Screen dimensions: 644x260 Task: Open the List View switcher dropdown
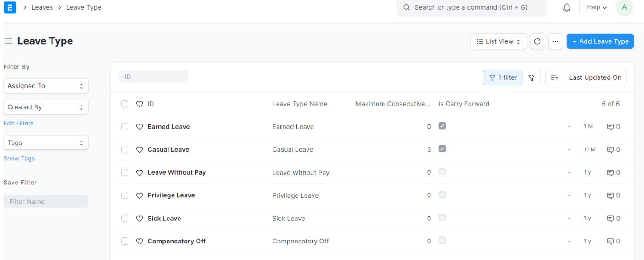click(x=498, y=41)
